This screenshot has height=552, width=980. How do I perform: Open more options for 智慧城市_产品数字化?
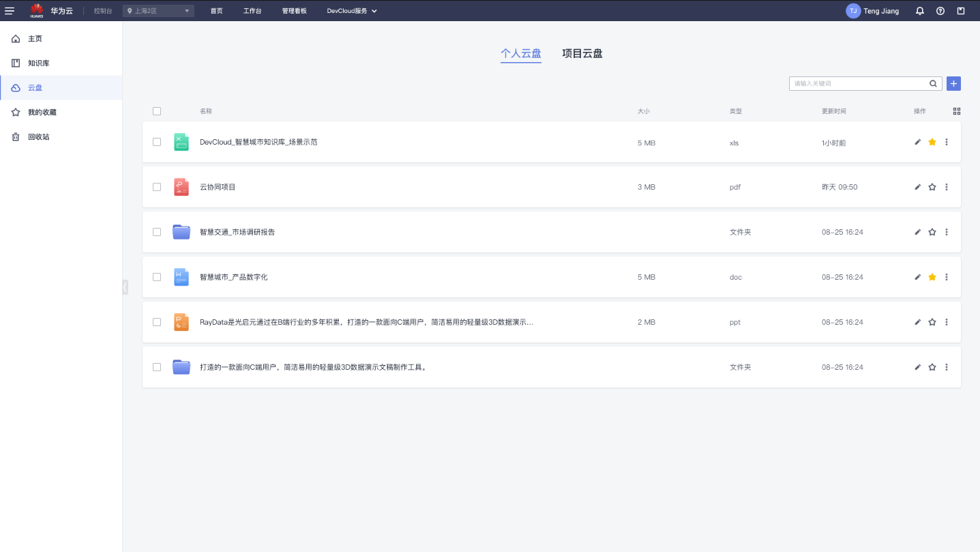pos(947,277)
